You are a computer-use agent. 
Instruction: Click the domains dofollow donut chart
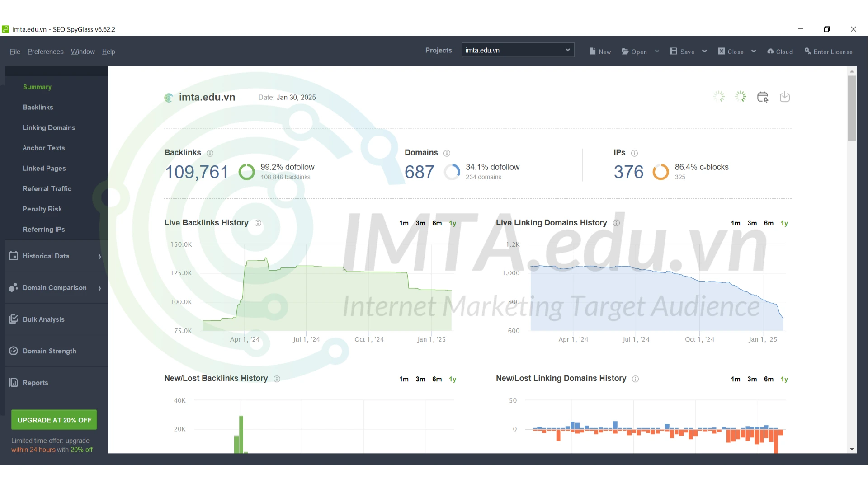coord(452,172)
